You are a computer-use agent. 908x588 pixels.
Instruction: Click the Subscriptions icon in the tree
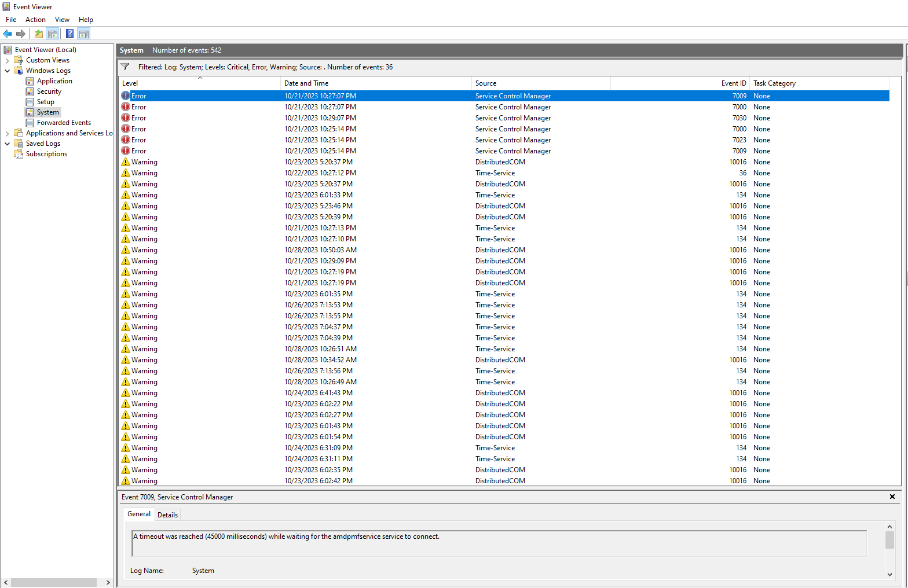pos(19,154)
